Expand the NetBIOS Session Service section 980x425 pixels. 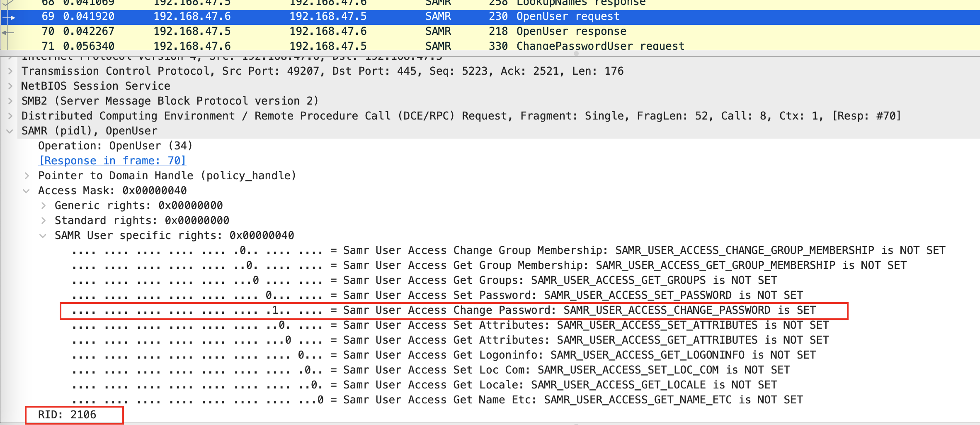[x=10, y=86]
